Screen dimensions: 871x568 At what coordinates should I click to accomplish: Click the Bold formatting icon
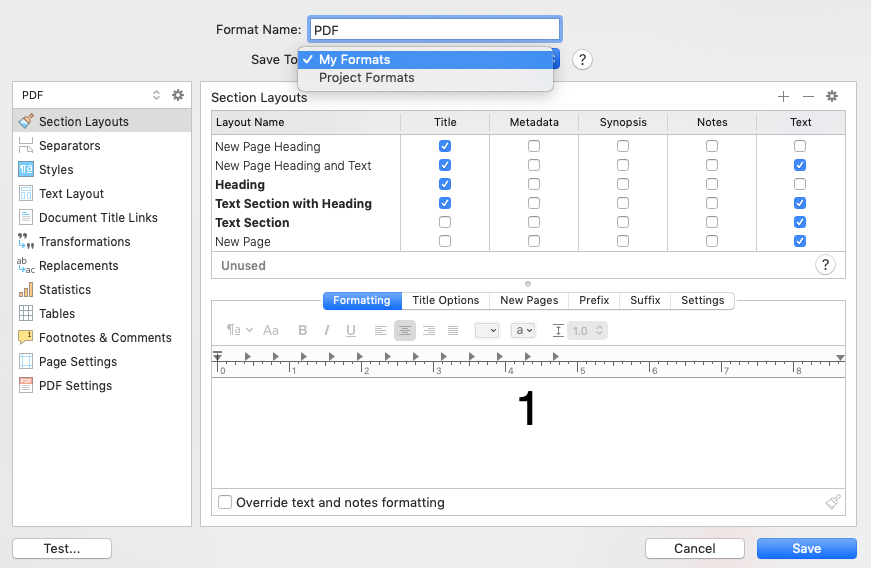tap(303, 330)
